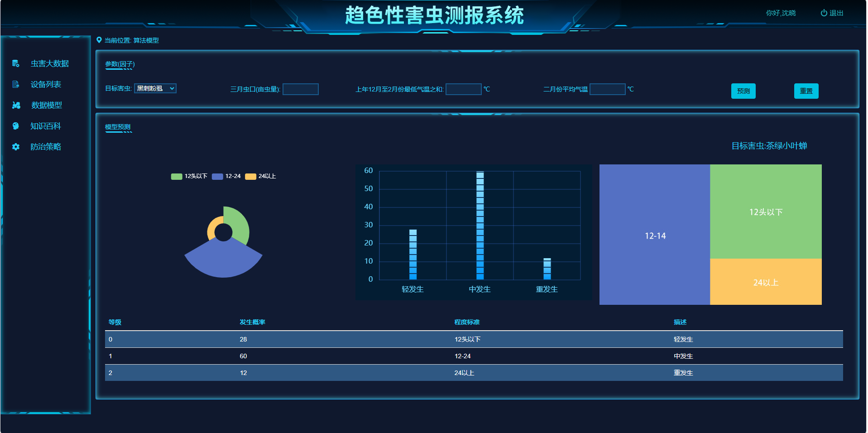Image resolution: width=868 pixels, height=433 pixels.
Task: Toggle the 24以上 legend series
Action: tap(261, 176)
